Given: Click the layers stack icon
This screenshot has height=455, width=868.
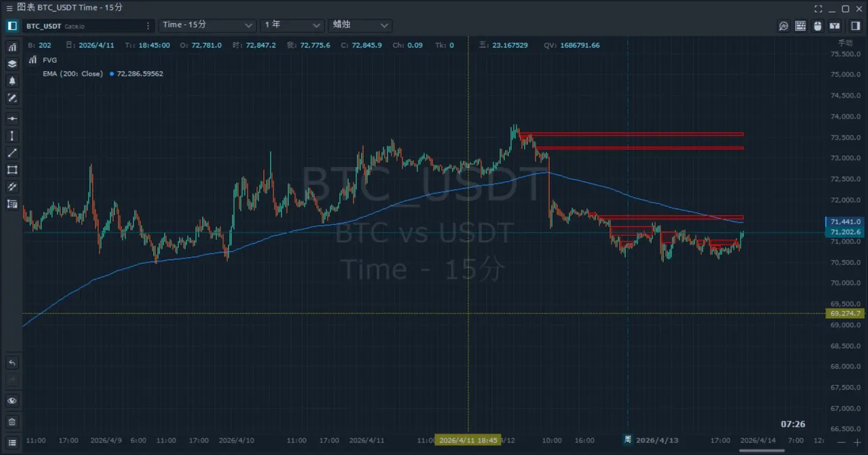Looking at the screenshot, I should tap(12, 64).
